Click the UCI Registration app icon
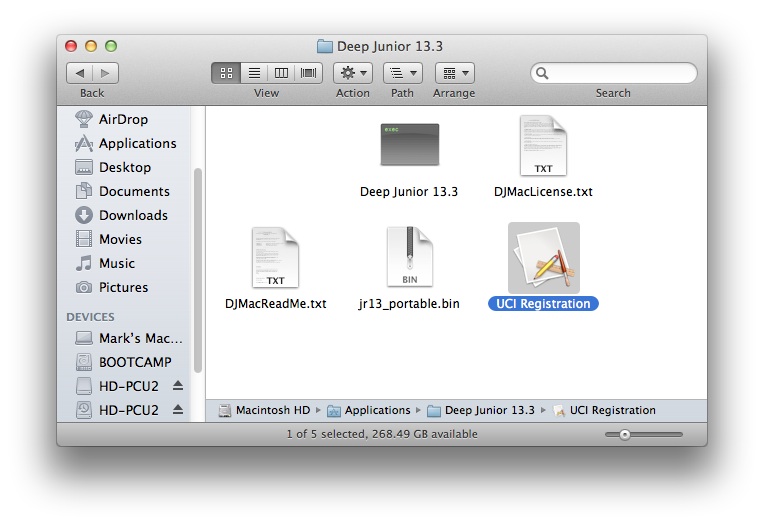 pyautogui.click(x=543, y=258)
